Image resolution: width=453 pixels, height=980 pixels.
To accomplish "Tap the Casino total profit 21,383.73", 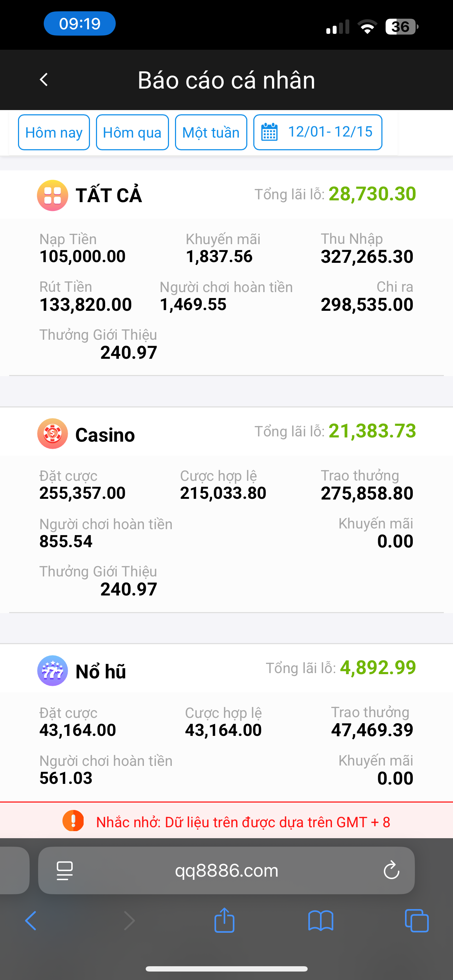I will coord(372,431).
